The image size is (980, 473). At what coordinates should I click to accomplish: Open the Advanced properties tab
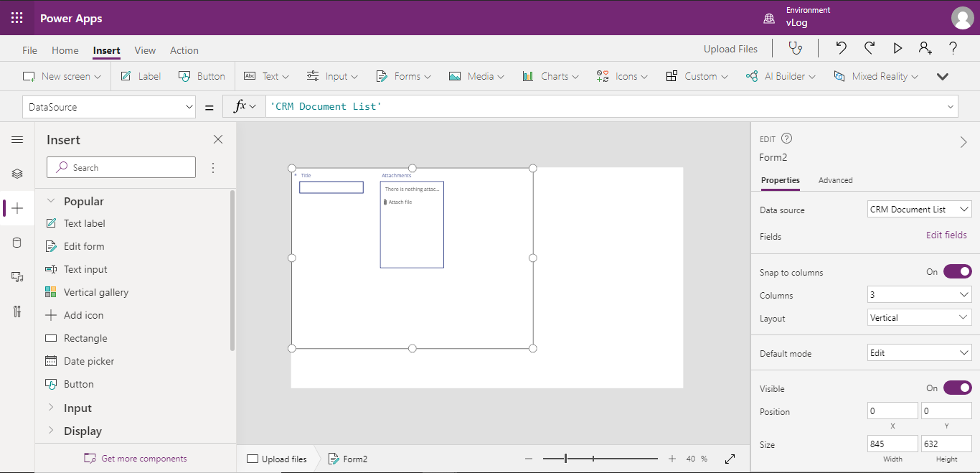(x=836, y=180)
